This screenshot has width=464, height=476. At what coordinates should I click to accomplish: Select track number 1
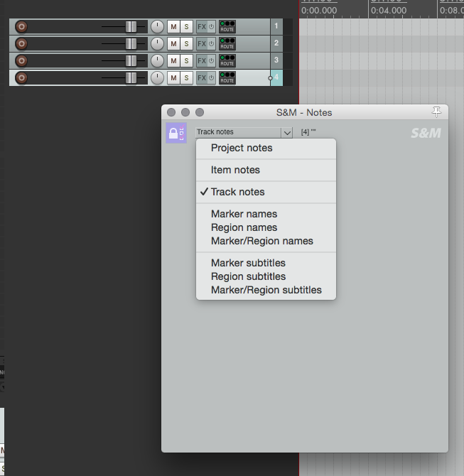tap(276, 26)
